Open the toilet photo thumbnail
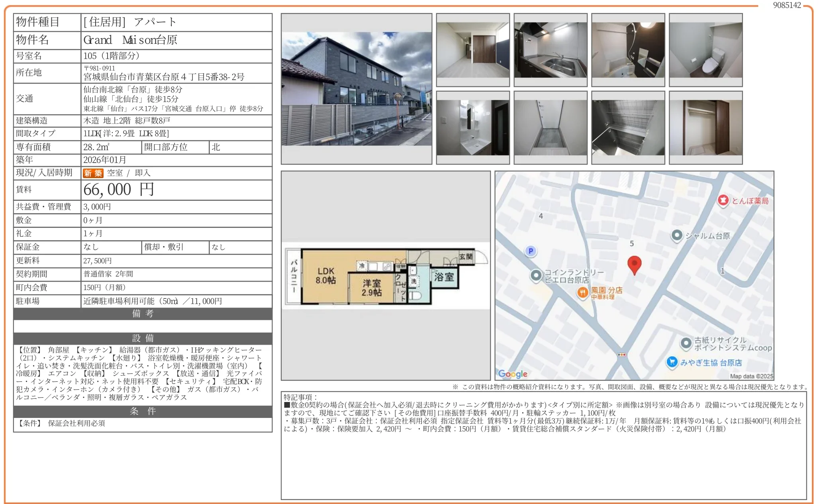This screenshot has width=819, height=504. [x=705, y=50]
